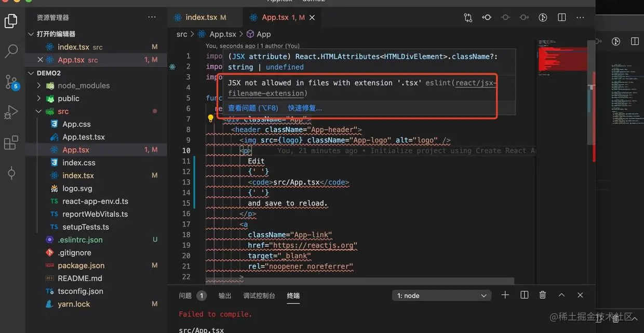The height and width of the screenshot is (333, 644).
Task: Maximize the panel with the up chevron
Action: (561, 295)
